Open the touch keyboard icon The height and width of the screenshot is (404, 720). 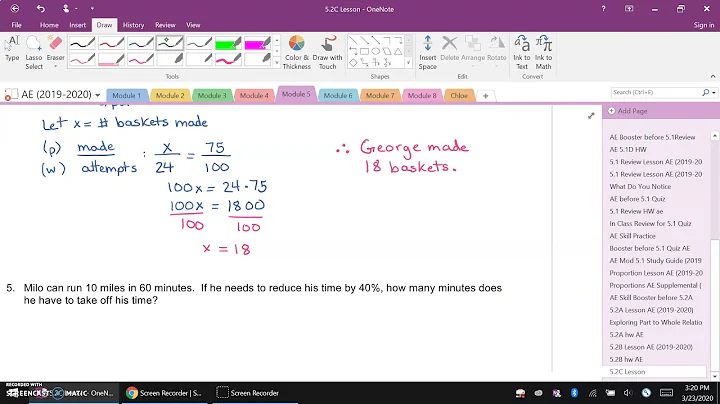click(x=666, y=393)
